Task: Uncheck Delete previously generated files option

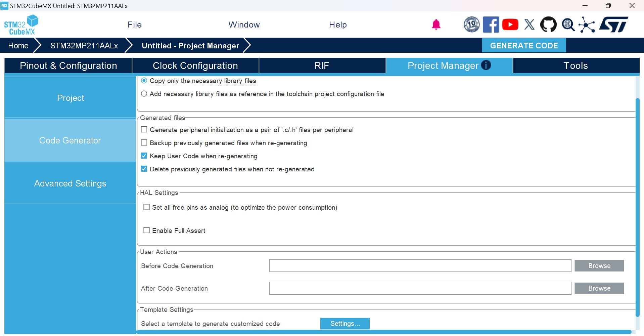Action: click(144, 169)
